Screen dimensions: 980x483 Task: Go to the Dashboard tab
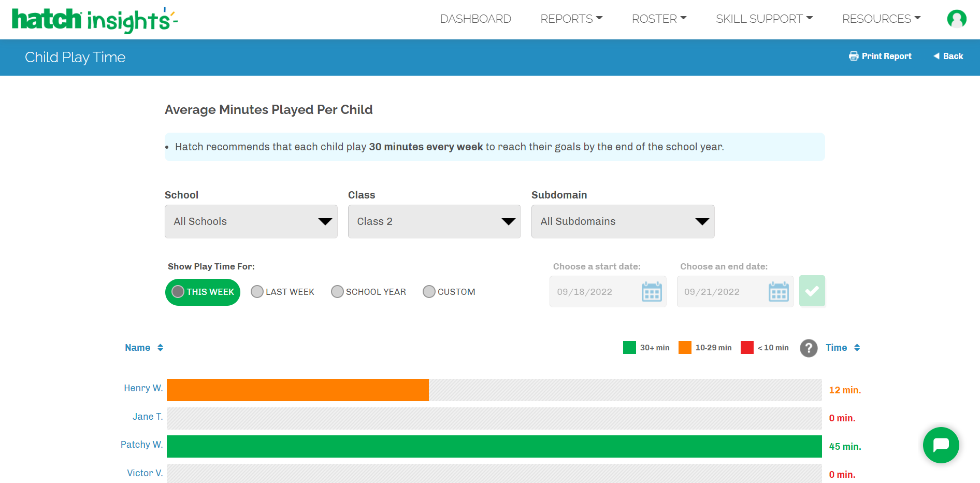[x=475, y=19]
